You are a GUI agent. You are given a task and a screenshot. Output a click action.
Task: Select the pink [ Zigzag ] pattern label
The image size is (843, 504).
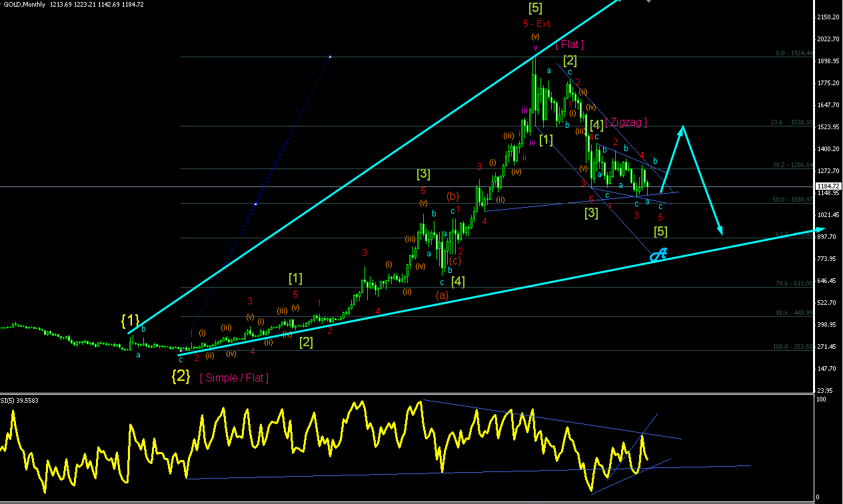coord(626,123)
